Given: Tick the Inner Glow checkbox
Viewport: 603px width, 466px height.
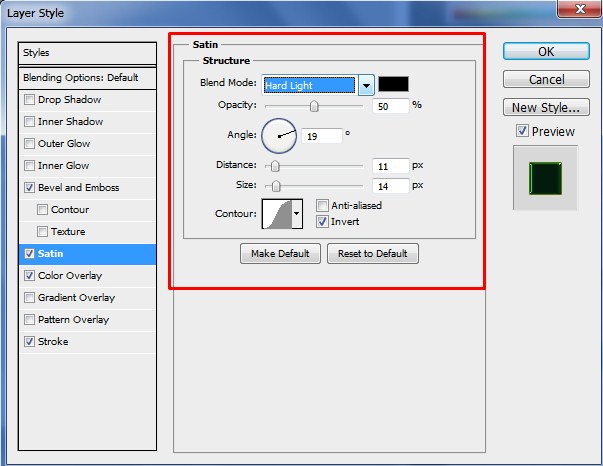Looking at the screenshot, I should (29, 165).
